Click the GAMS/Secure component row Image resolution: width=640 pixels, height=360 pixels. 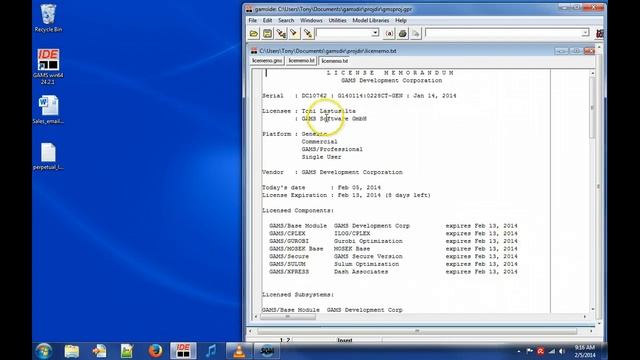tap(393, 256)
